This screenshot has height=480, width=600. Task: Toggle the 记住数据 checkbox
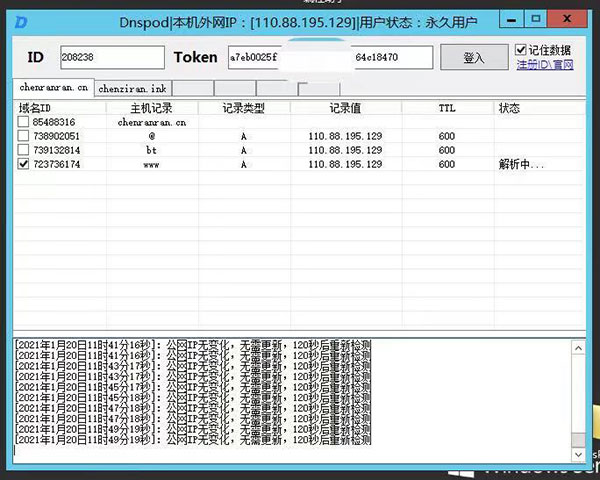pyautogui.click(x=521, y=50)
